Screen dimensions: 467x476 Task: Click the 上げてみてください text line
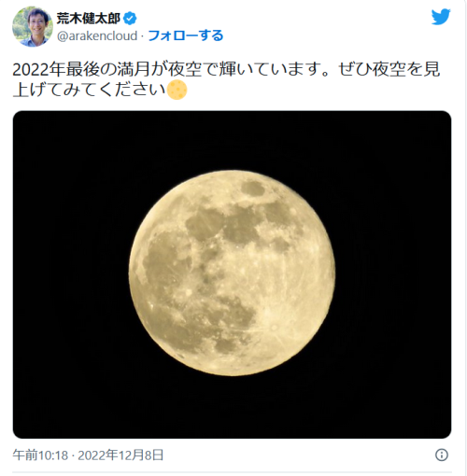[x=89, y=90]
